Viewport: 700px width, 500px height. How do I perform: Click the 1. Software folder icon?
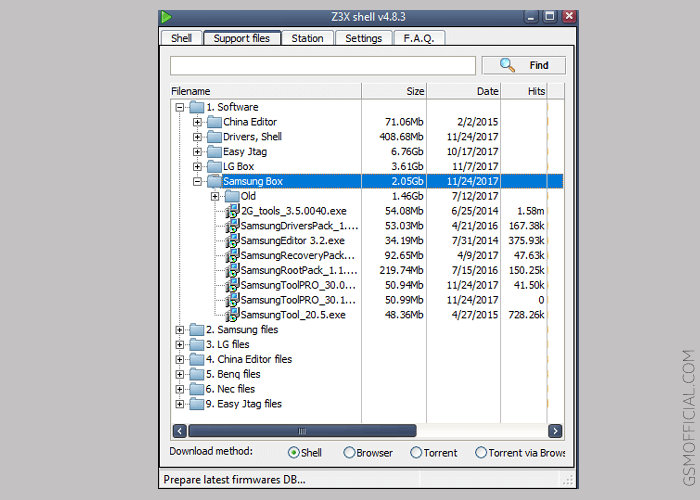tap(197, 107)
